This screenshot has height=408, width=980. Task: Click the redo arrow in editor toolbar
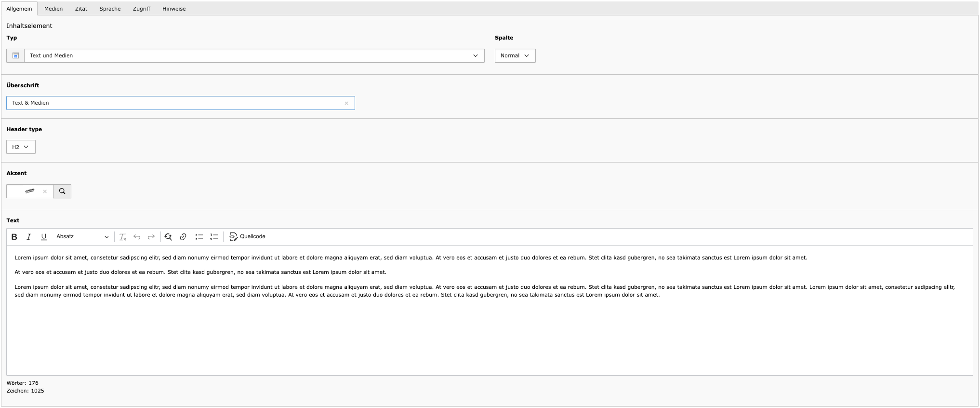(x=151, y=237)
